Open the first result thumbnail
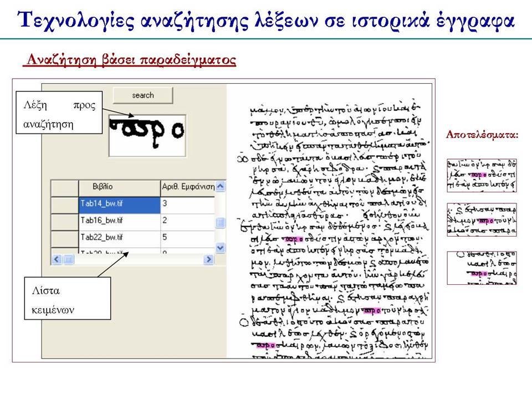The width and height of the screenshot is (532, 399). point(482,176)
